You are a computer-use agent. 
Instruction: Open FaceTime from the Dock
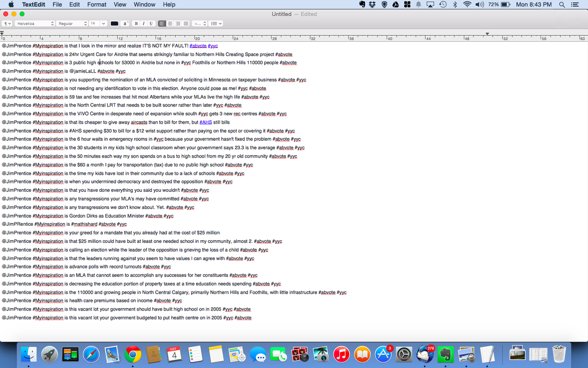(279, 354)
